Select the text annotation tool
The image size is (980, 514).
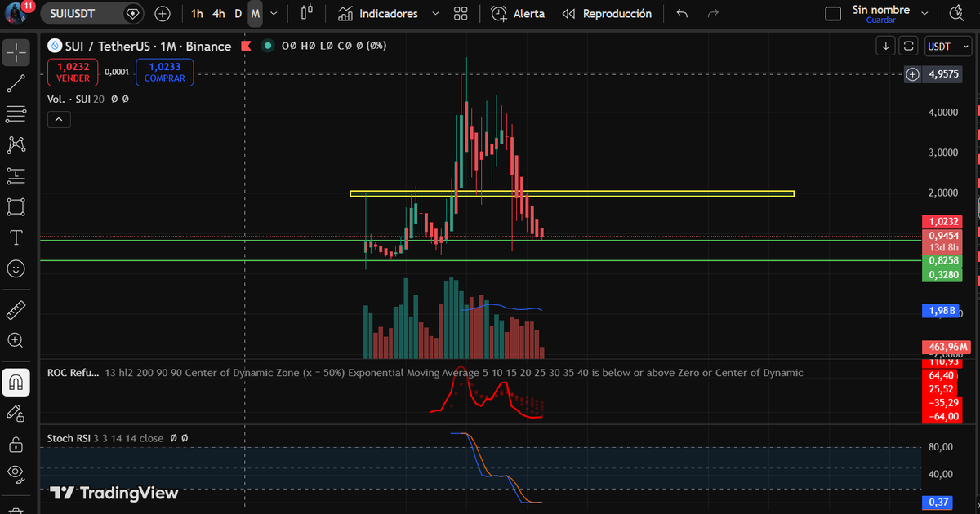(16, 237)
